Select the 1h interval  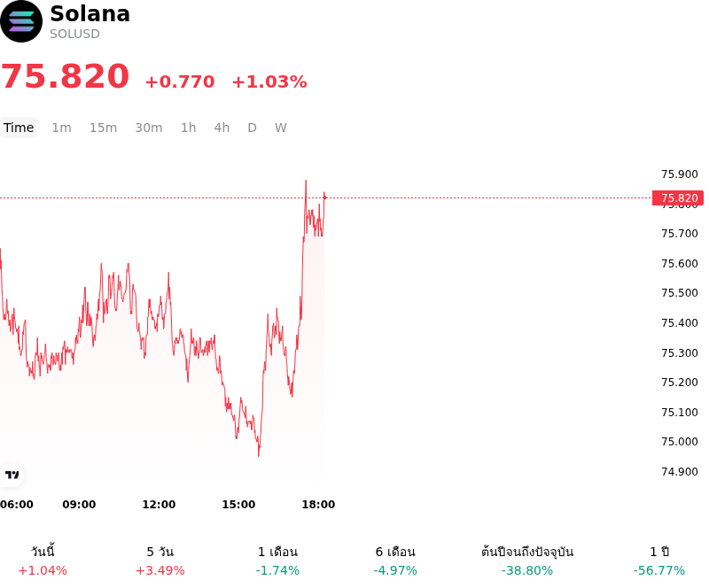tap(189, 128)
